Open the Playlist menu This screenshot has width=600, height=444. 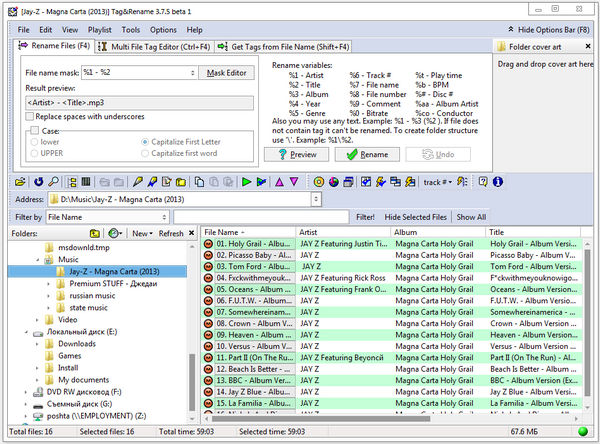[101, 30]
